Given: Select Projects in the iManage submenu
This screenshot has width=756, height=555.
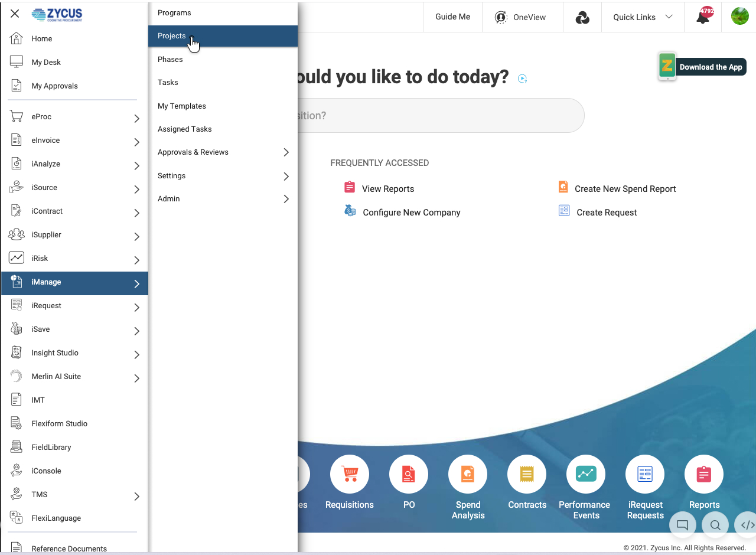Looking at the screenshot, I should [172, 36].
